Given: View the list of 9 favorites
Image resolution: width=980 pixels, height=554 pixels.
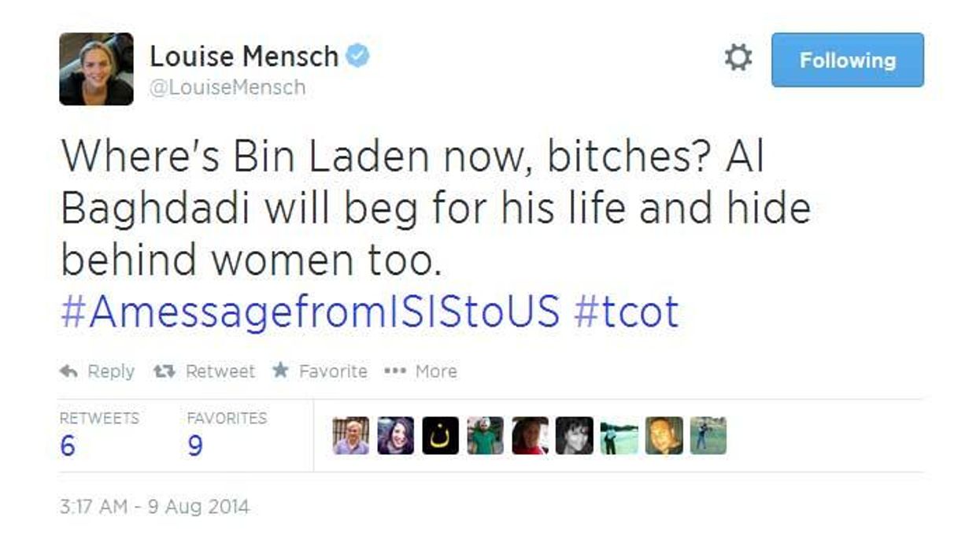Looking at the screenshot, I should (x=195, y=446).
